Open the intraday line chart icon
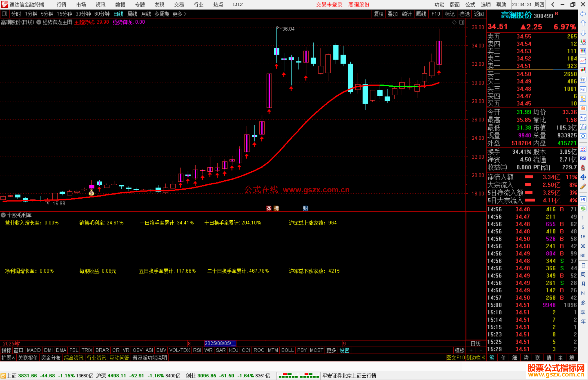 click(x=583, y=61)
